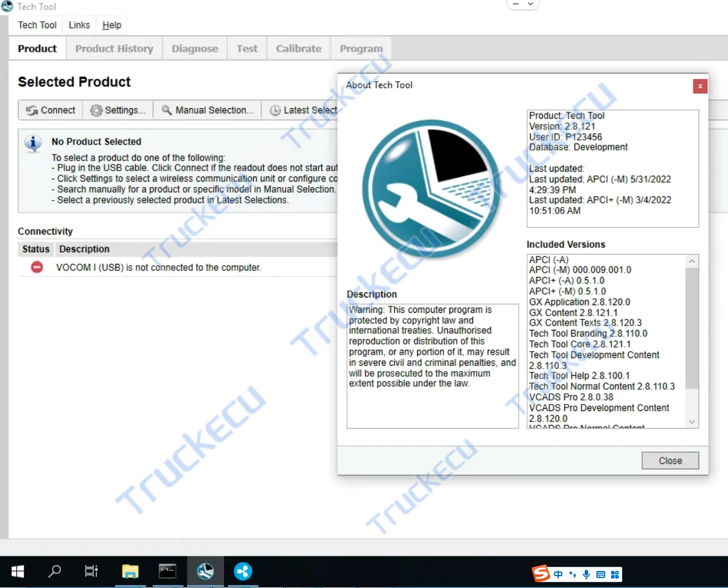Toggle the punctuation mode icon on IME bar
The image size is (728, 588).
[572, 574]
